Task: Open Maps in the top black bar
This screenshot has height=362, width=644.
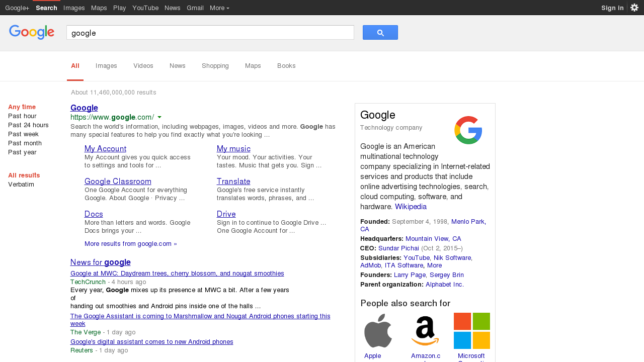Action: 99,8
